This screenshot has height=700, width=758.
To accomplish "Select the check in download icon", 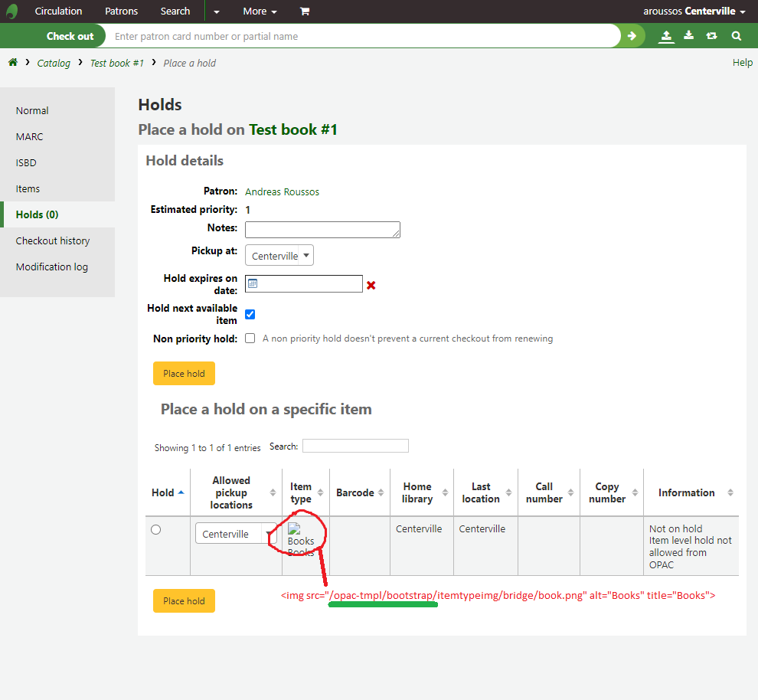I will coord(689,36).
